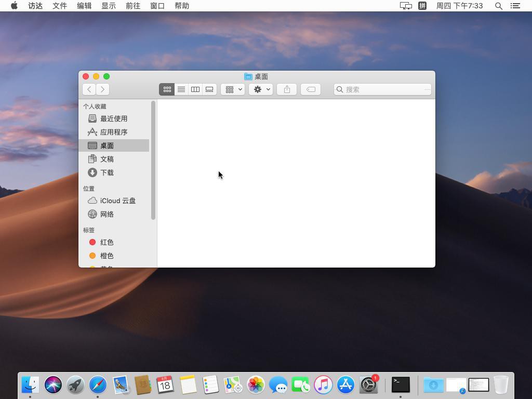Click the 周四 下午7:33 clock
The width and height of the screenshot is (532, 399).
tap(459, 6)
